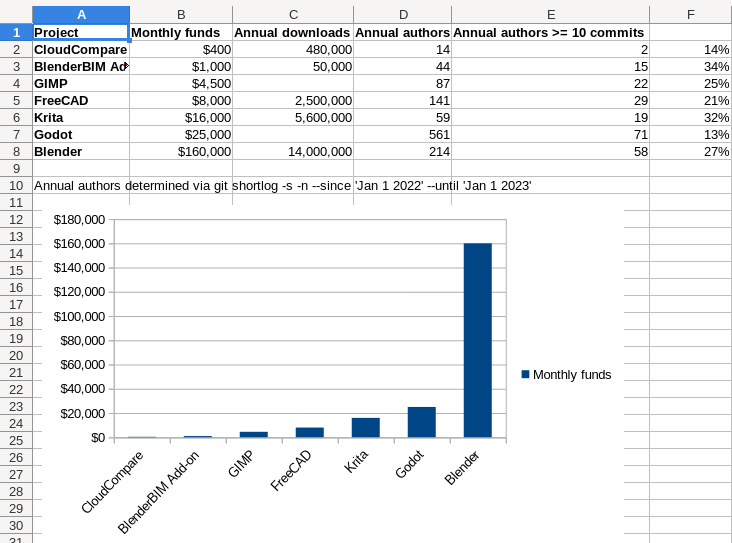The image size is (732, 543).
Task: Select row 5 header
Action: [16, 100]
